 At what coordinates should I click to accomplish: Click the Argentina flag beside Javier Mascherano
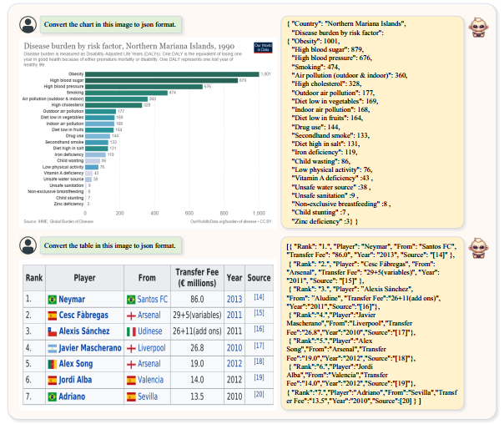52,348
